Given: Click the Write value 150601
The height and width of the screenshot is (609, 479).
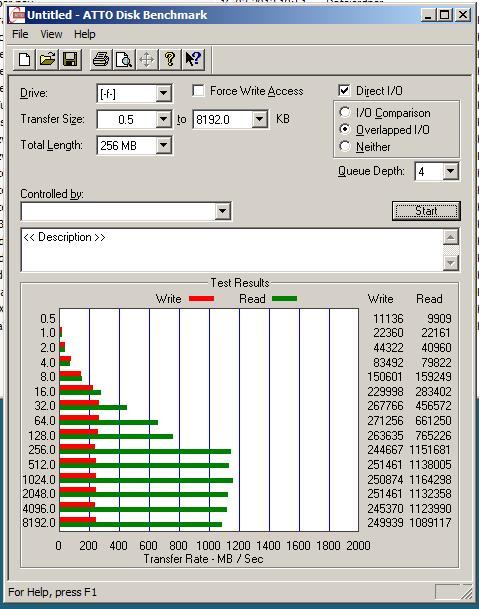Looking at the screenshot, I should (x=385, y=377).
